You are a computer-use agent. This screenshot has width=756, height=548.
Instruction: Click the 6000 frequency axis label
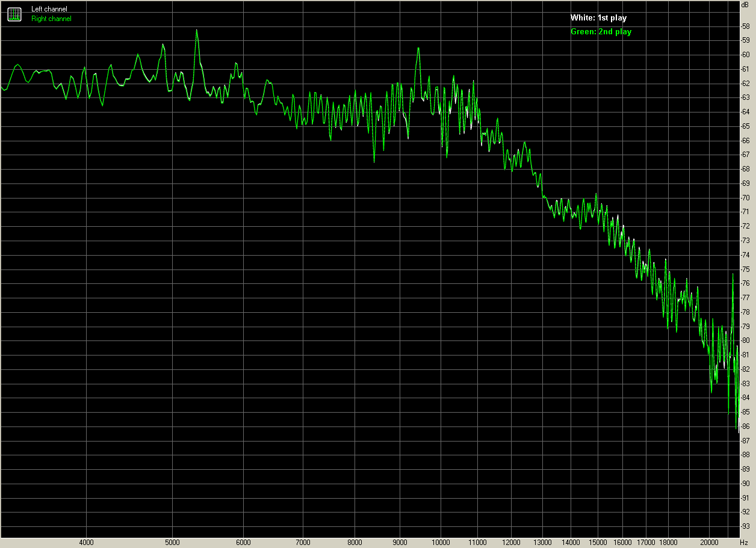pos(243,543)
